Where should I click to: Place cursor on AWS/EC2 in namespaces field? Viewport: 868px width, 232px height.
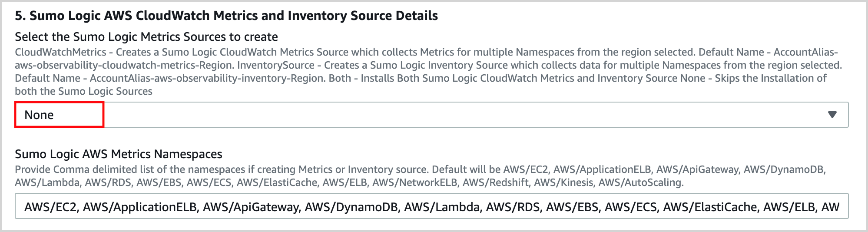[51, 207]
